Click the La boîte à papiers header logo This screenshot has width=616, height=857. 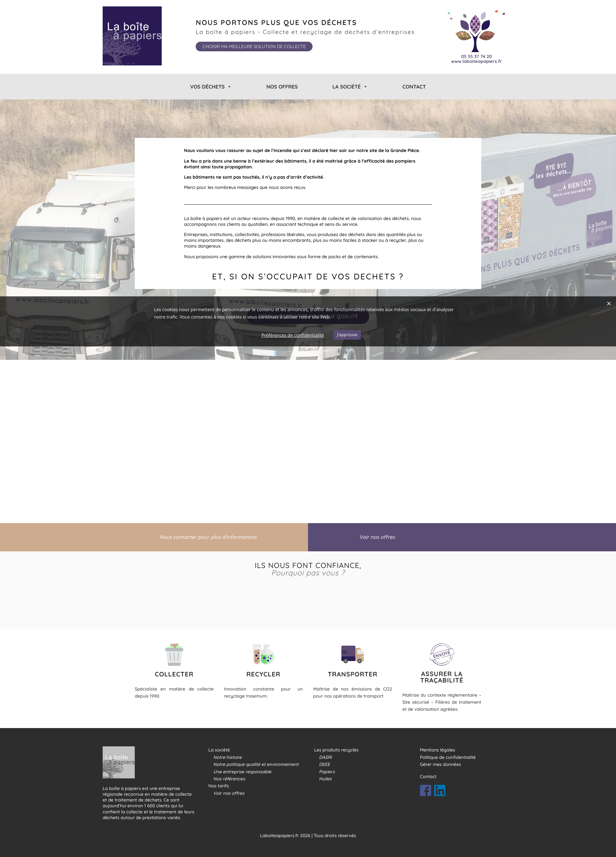click(x=132, y=36)
